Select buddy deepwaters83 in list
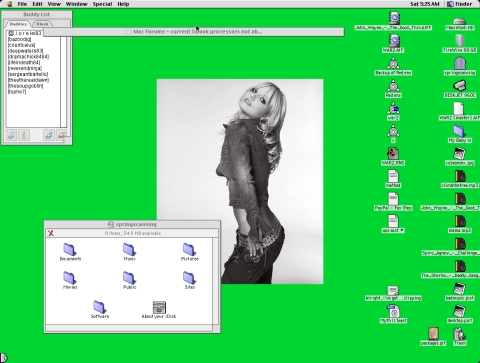The width and height of the screenshot is (480, 363). click(x=25, y=51)
